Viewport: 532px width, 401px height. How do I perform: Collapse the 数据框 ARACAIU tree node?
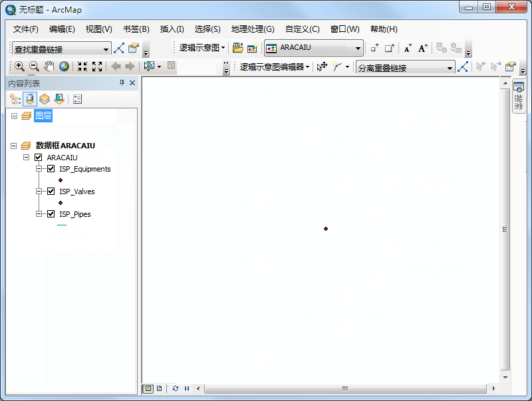tap(15, 146)
